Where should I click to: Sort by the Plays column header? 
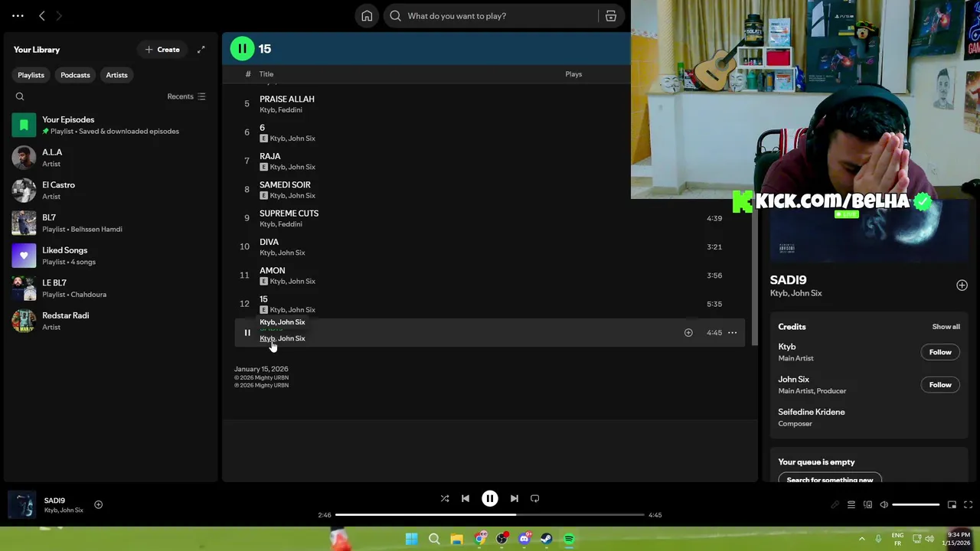[x=573, y=74]
